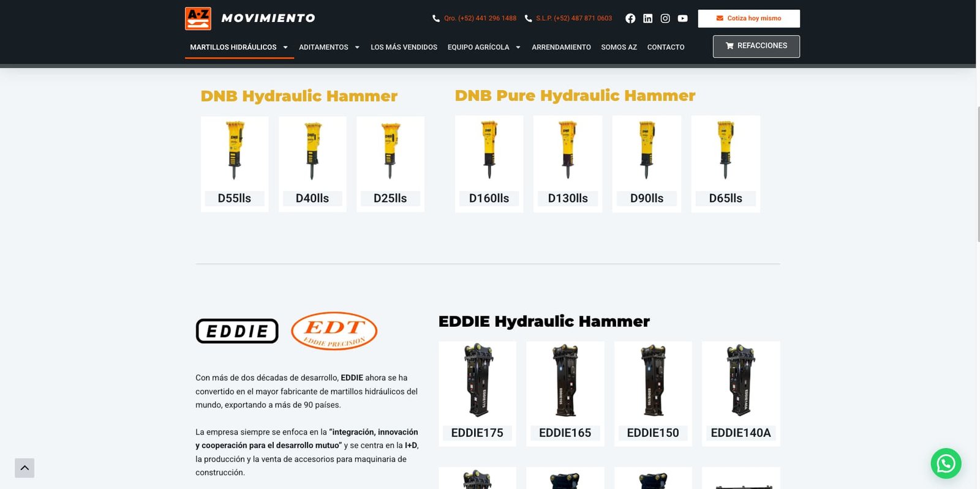
Task: Click the D55IIs label
Action: [x=235, y=198]
